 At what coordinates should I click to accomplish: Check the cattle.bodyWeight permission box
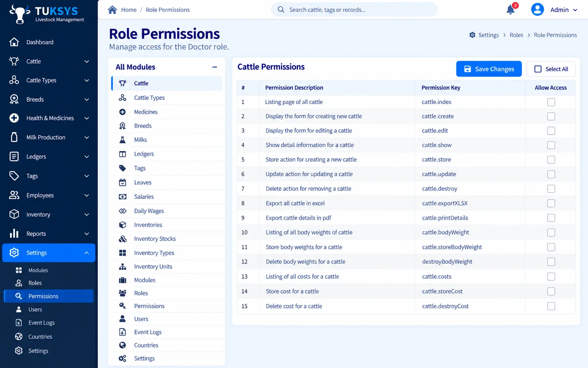point(551,233)
